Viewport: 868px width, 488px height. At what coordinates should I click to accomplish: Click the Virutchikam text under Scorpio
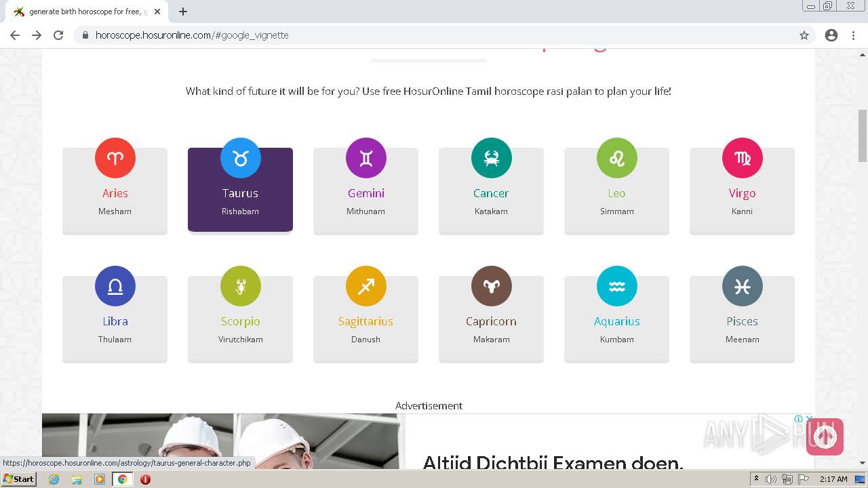coord(240,340)
